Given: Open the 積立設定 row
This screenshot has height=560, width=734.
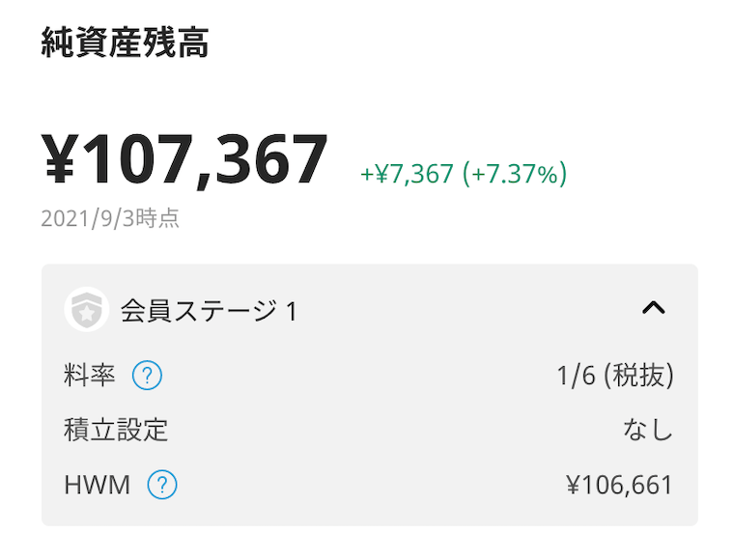Looking at the screenshot, I should tap(369, 430).
